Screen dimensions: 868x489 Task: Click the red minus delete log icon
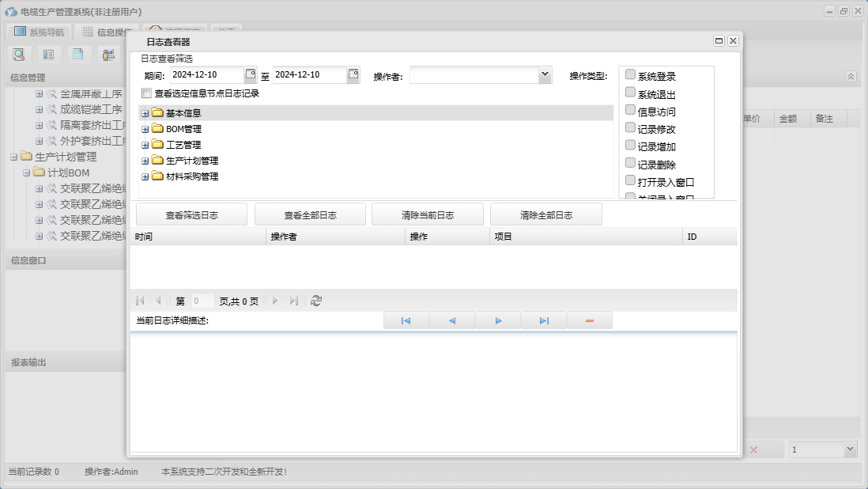click(590, 320)
